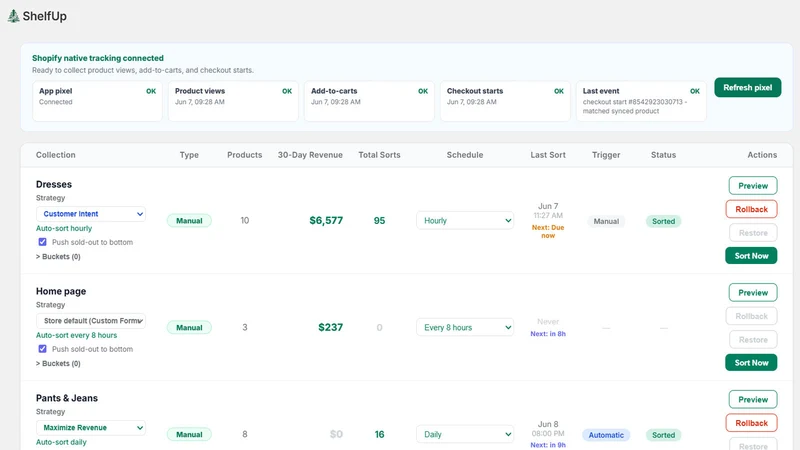The width and height of the screenshot is (800, 450).
Task: Click the Manual type badge for Dresses
Action: coord(189,220)
